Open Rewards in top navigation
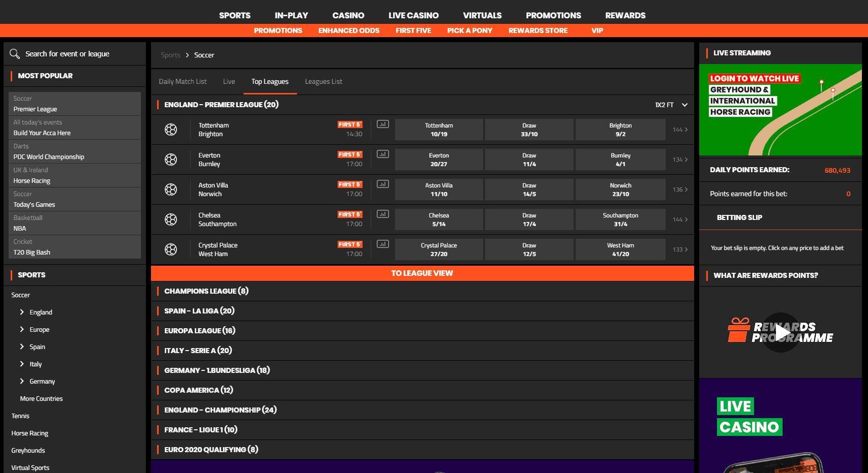The image size is (868, 473). point(625,15)
